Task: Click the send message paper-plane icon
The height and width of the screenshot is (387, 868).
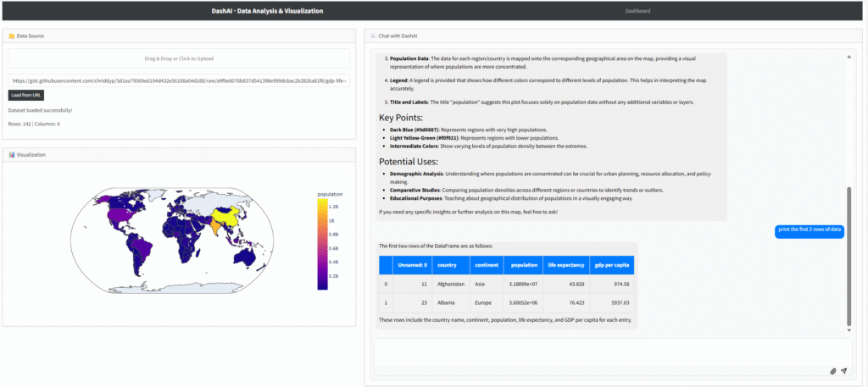Action: 844,371
